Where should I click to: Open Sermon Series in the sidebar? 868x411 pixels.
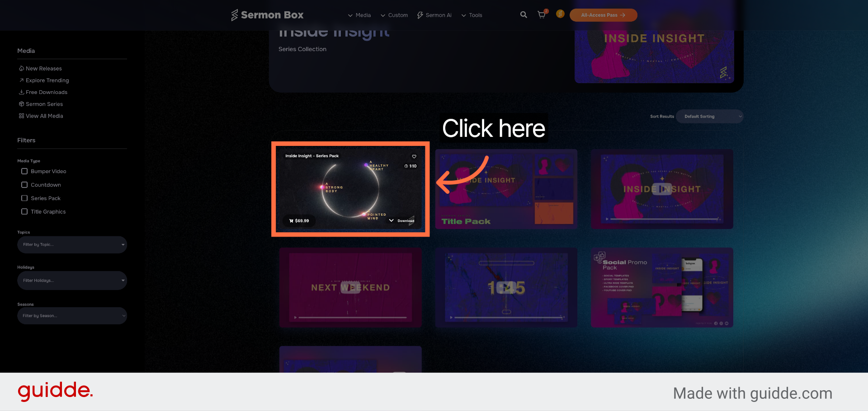click(41, 104)
